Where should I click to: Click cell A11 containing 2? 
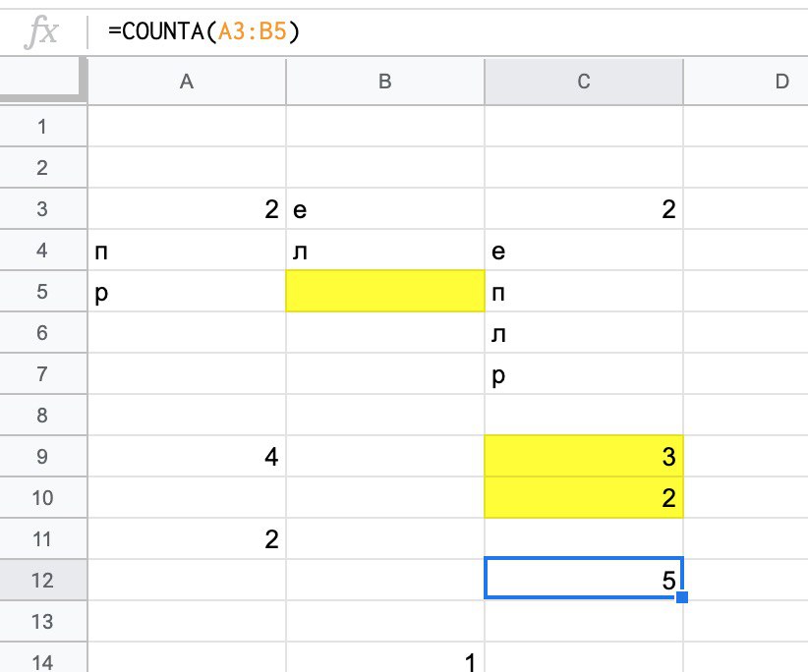(x=187, y=539)
